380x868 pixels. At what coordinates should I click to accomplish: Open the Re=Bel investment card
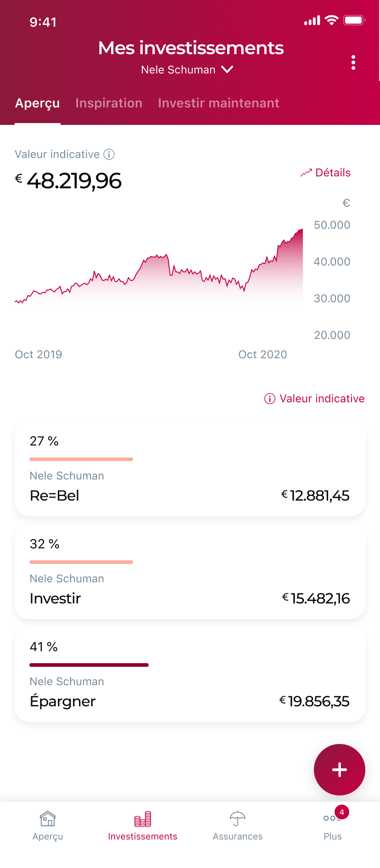click(190, 468)
